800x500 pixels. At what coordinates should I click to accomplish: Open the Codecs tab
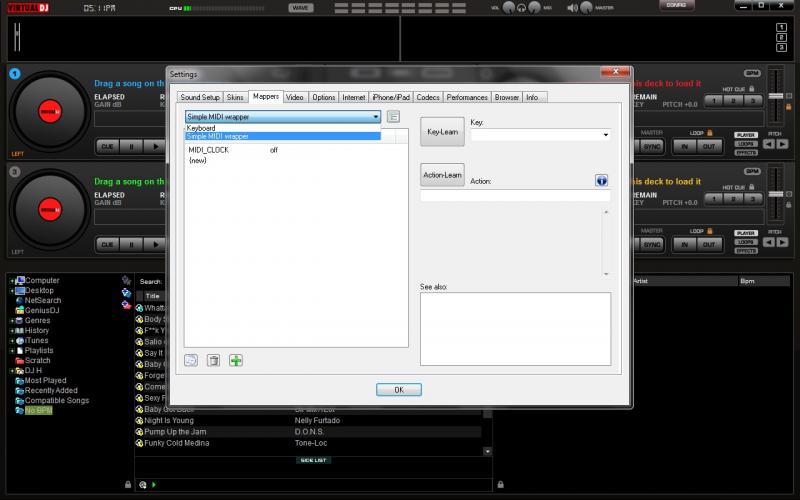pyautogui.click(x=428, y=97)
